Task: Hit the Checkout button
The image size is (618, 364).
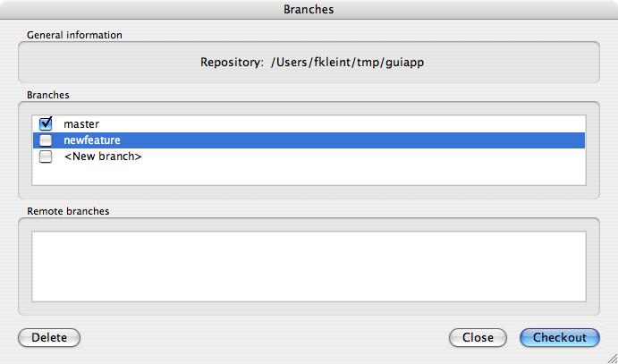Action: pyautogui.click(x=560, y=337)
